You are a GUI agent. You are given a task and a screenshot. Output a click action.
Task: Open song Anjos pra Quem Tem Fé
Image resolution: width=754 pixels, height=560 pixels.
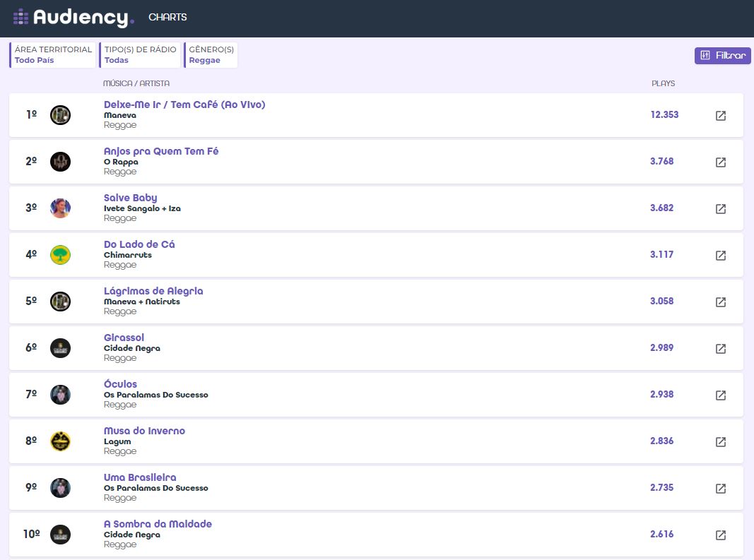click(161, 151)
